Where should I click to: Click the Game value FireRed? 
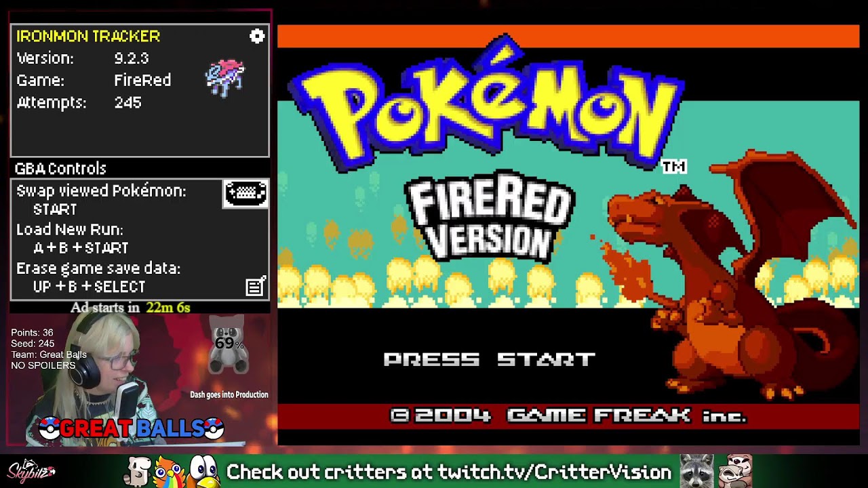point(142,80)
